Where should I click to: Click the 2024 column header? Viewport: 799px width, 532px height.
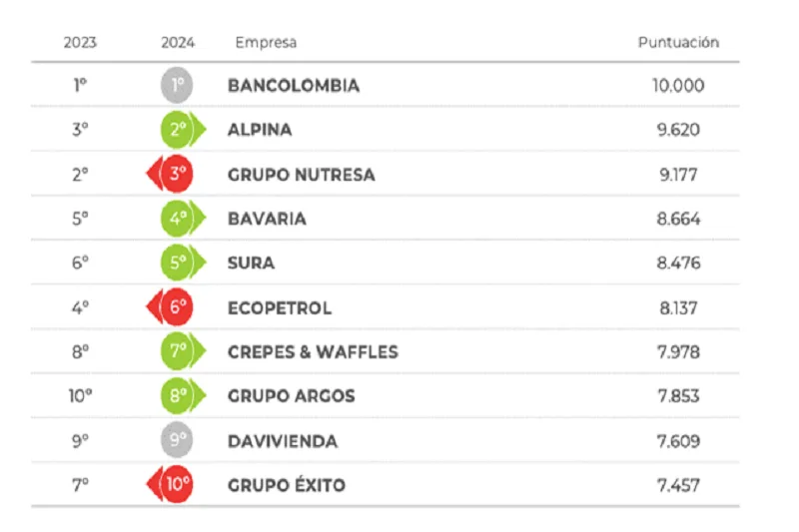[178, 43]
